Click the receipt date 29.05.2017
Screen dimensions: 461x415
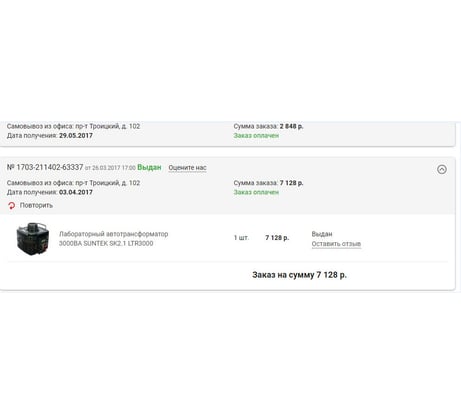[x=76, y=136]
